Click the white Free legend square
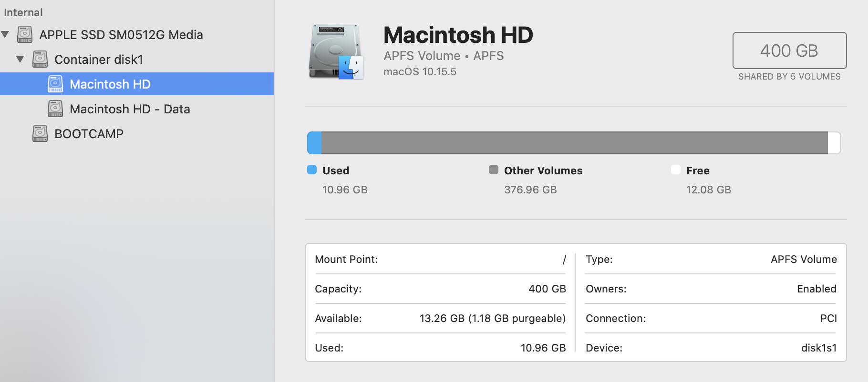The image size is (868, 382). [x=675, y=170]
